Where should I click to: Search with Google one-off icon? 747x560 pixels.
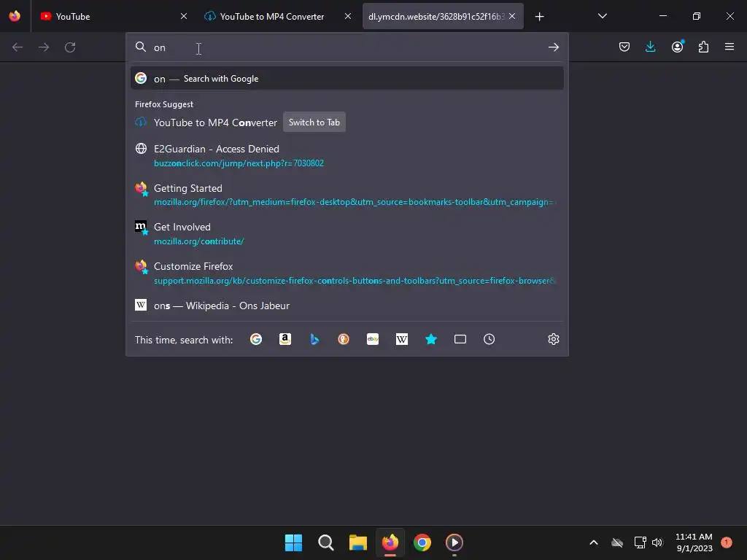256,339
